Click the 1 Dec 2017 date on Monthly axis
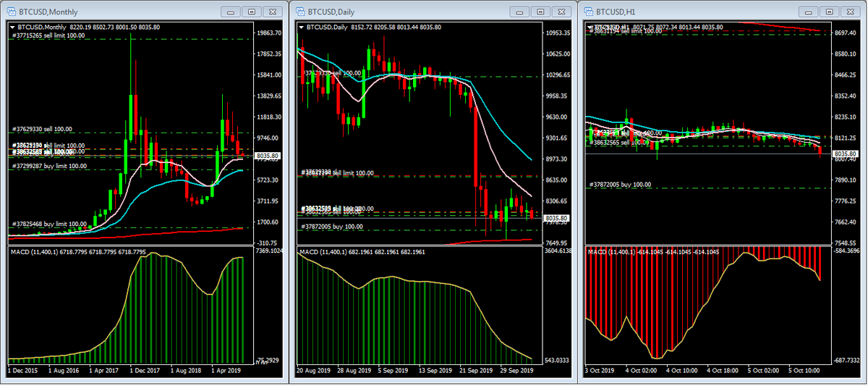This screenshot has width=868, height=386. [144, 370]
